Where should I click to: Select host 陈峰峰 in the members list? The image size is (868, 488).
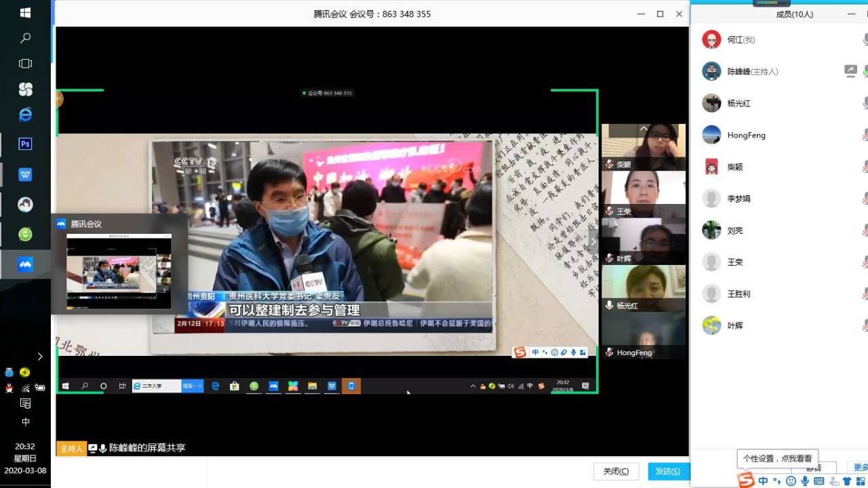tap(778, 71)
